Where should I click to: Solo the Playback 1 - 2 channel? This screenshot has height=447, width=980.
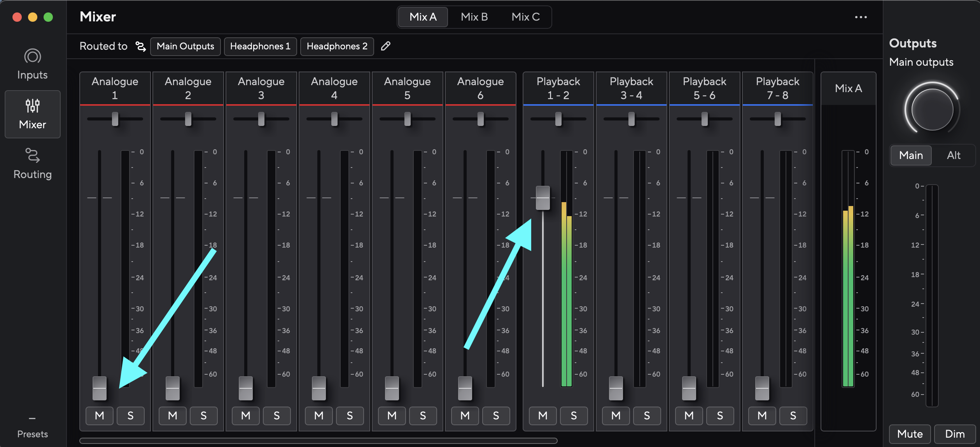574,416
